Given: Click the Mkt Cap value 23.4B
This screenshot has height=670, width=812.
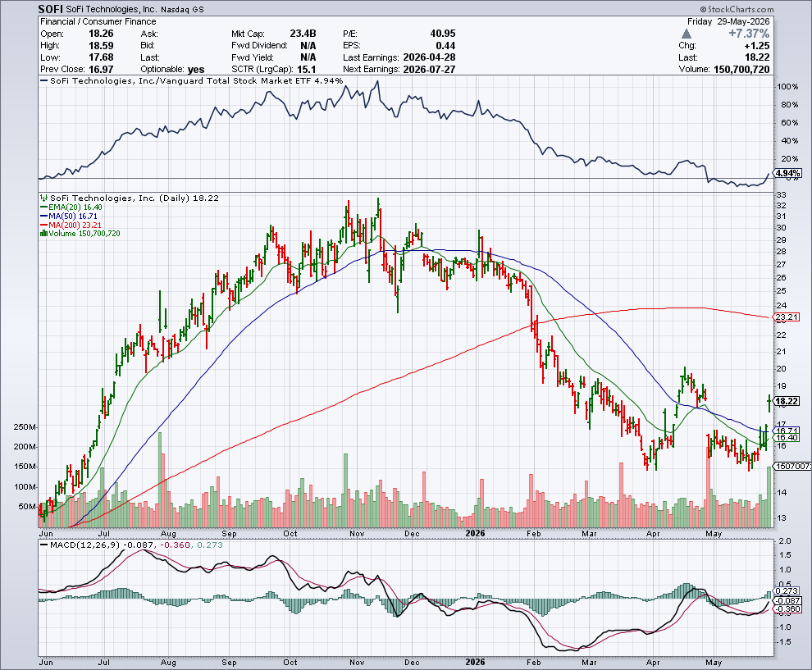Looking at the screenshot, I should pos(303,34).
